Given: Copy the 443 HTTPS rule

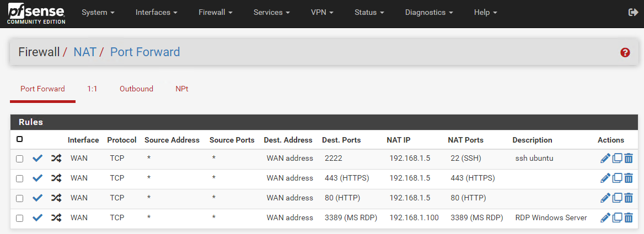Looking at the screenshot, I should [618, 178].
